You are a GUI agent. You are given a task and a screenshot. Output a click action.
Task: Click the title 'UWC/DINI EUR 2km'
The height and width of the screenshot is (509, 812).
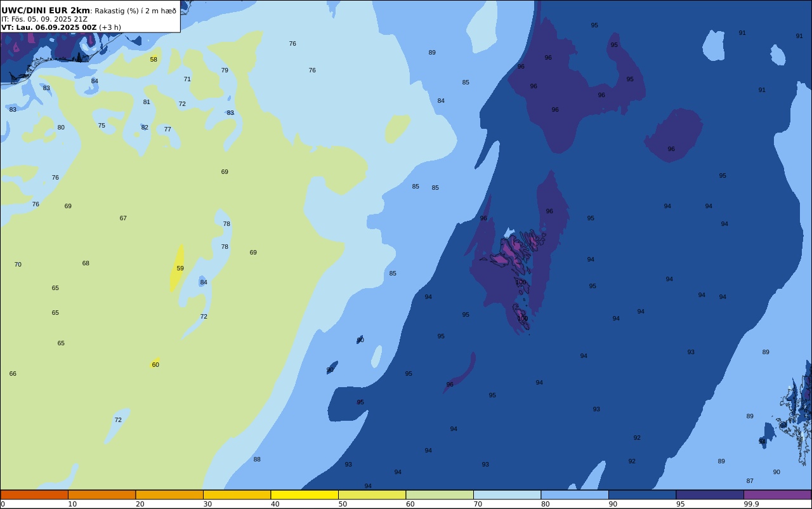pos(46,10)
